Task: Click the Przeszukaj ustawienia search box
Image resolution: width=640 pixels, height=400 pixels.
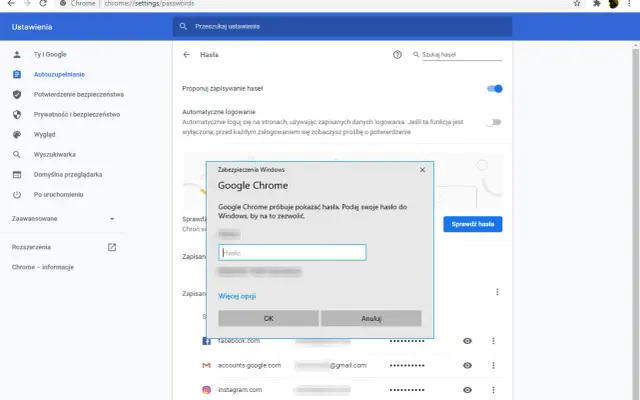Action: point(342,27)
